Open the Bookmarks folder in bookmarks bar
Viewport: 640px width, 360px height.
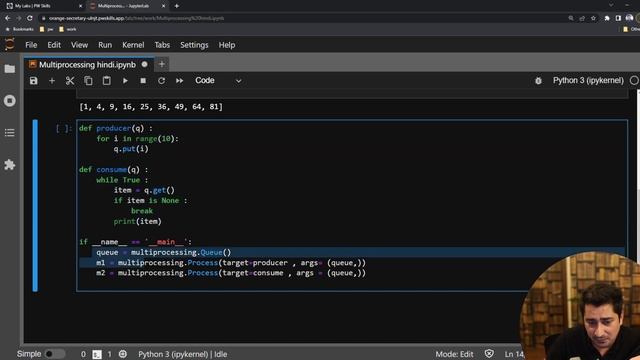19,29
